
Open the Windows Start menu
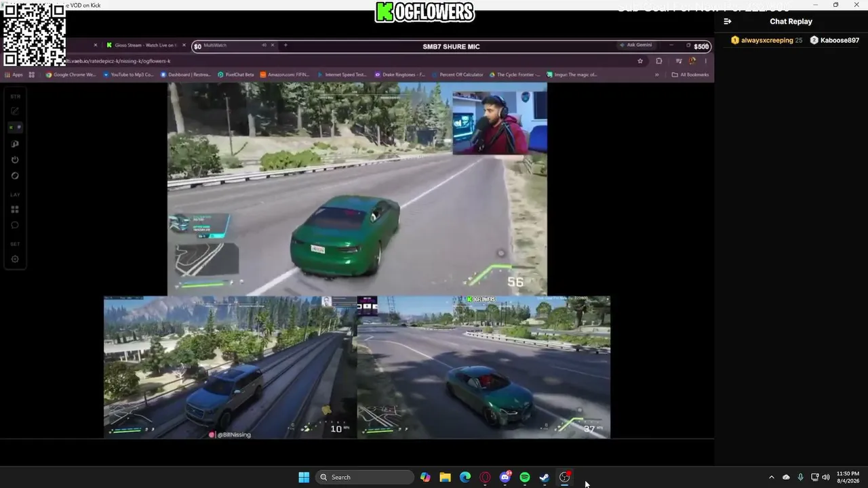(304, 477)
